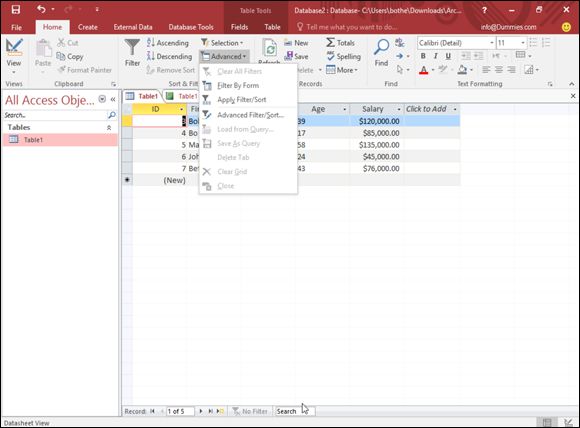This screenshot has width=580, height=428.
Task: Click the record Search box at bottom
Action: pos(294,411)
